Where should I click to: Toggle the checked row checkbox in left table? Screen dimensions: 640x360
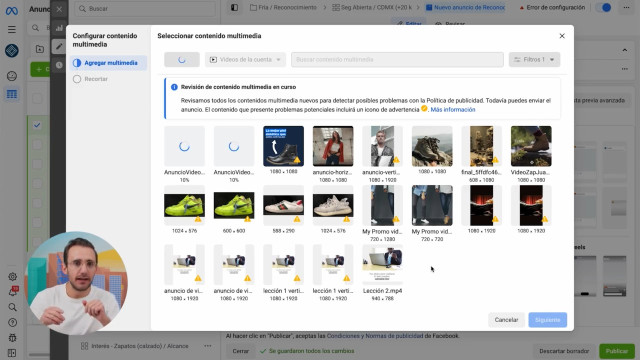pos(37,125)
